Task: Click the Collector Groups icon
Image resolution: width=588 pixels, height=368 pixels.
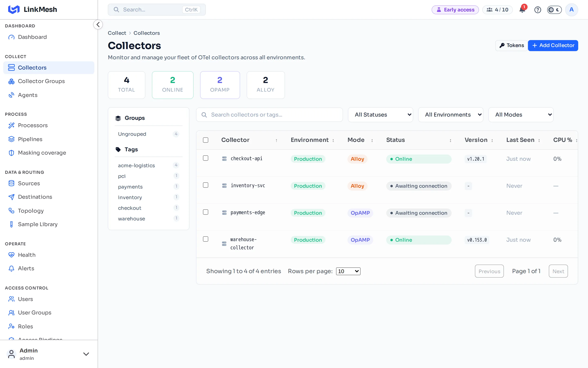Action: pyautogui.click(x=11, y=81)
